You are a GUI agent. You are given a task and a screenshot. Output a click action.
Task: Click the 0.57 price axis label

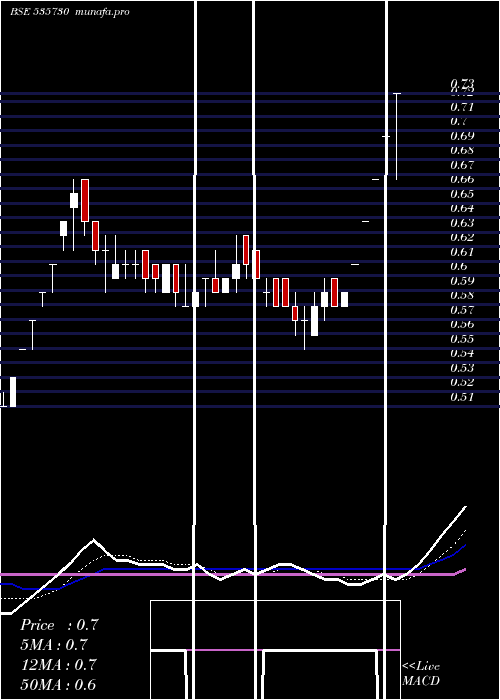[x=462, y=310]
